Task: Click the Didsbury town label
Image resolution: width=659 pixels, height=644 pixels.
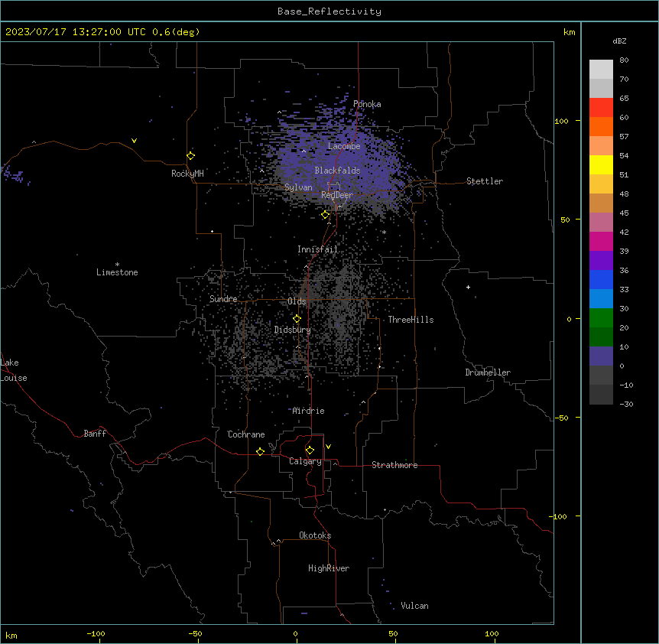Action: [x=293, y=330]
